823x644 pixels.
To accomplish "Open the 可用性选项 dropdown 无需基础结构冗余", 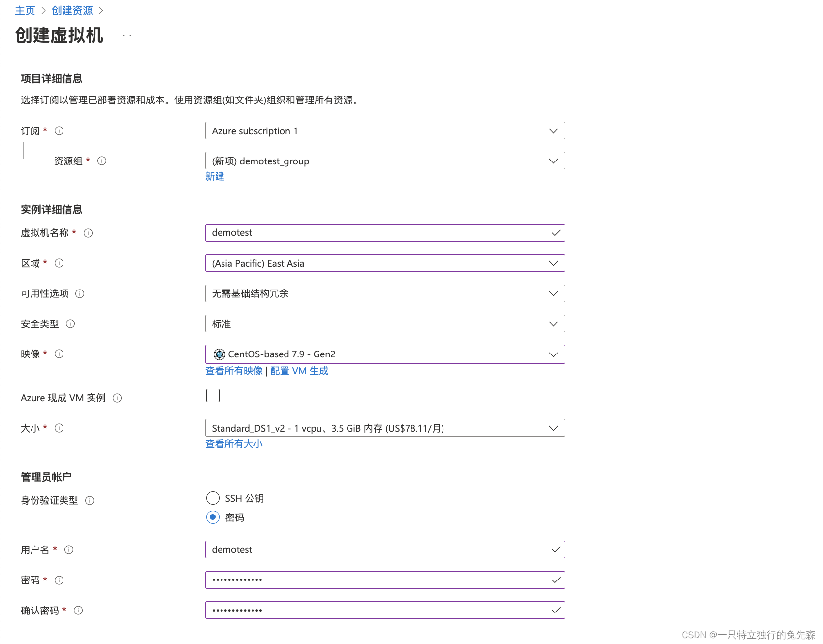I will tap(385, 294).
